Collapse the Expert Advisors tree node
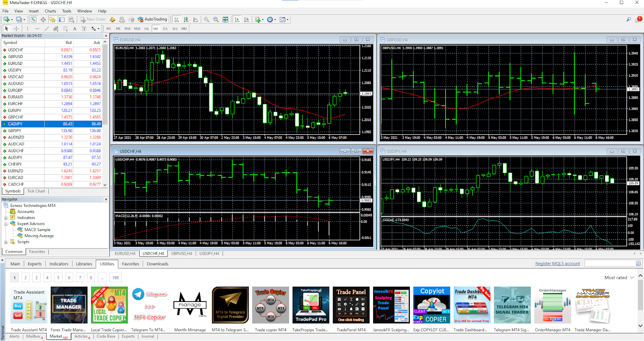The height and width of the screenshot is (341, 644). pyautogui.click(x=6, y=224)
